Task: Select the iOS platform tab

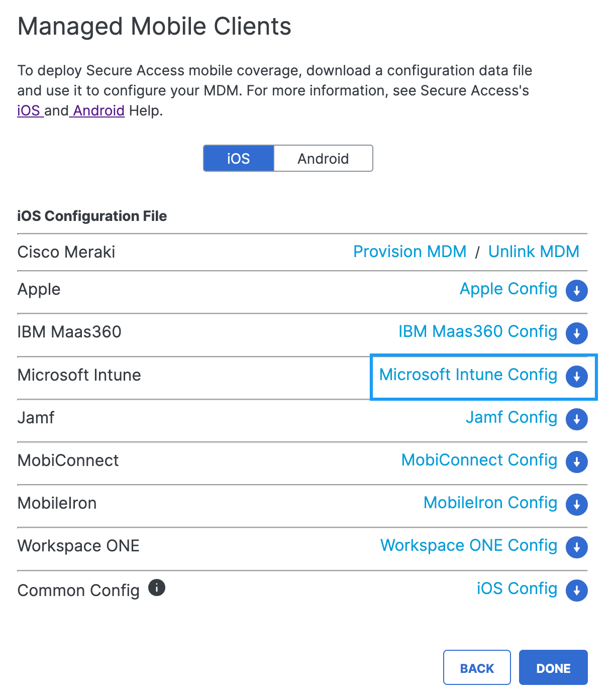Action: coord(239,159)
